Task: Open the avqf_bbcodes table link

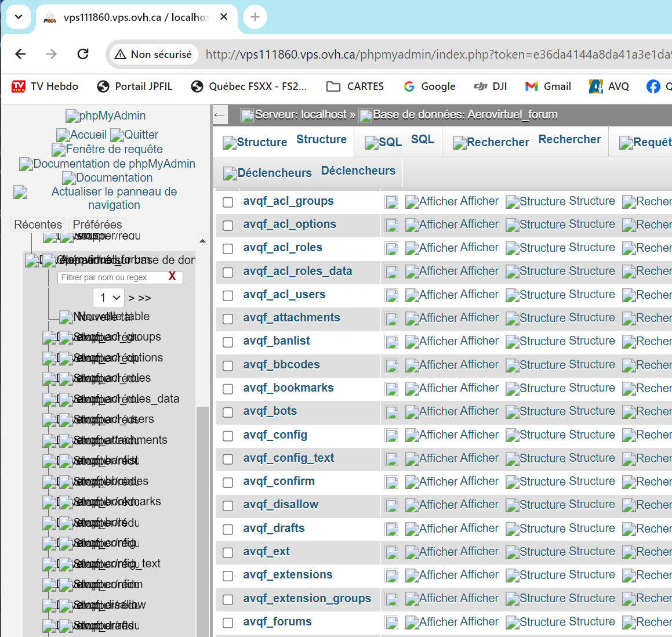Action: (281, 364)
